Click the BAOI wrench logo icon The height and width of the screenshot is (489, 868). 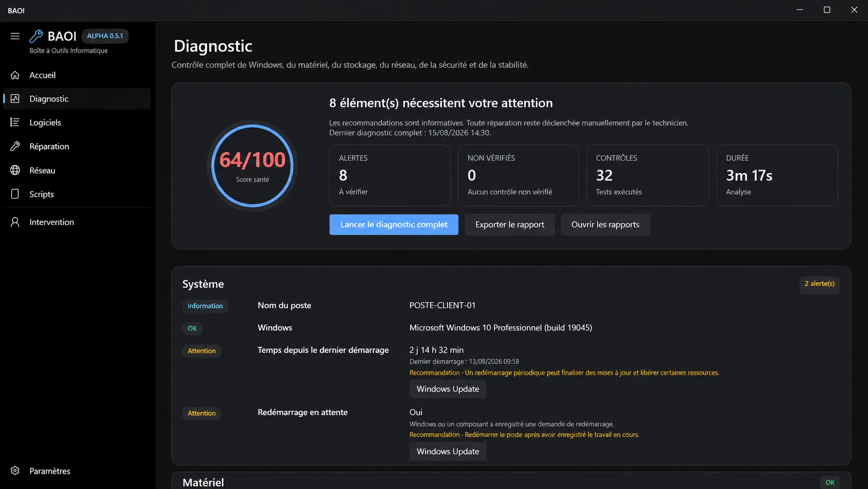click(36, 36)
